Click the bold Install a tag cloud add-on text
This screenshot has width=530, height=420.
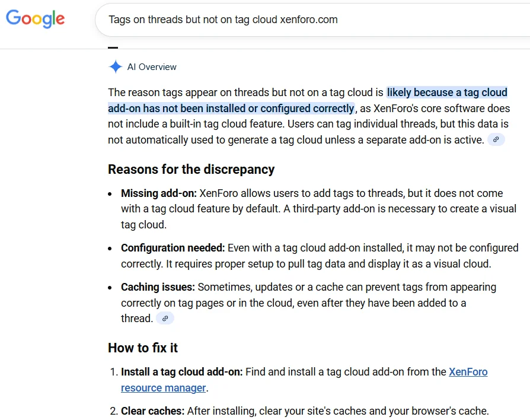pyautogui.click(x=181, y=372)
